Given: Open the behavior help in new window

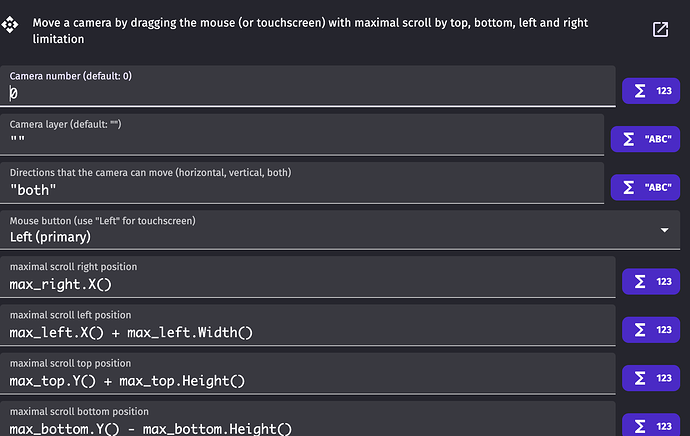Looking at the screenshot, I should 660,30.
